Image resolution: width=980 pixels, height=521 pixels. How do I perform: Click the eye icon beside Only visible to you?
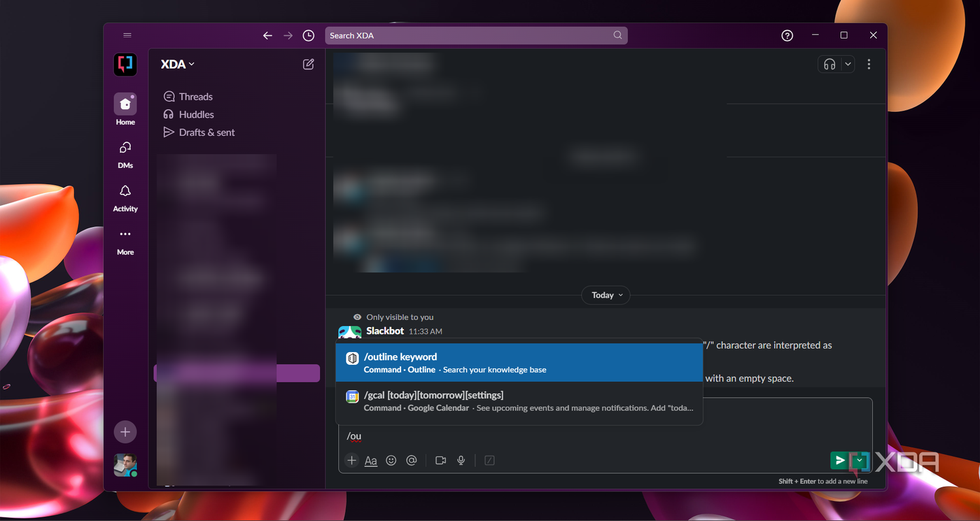(x=357, y=317)
